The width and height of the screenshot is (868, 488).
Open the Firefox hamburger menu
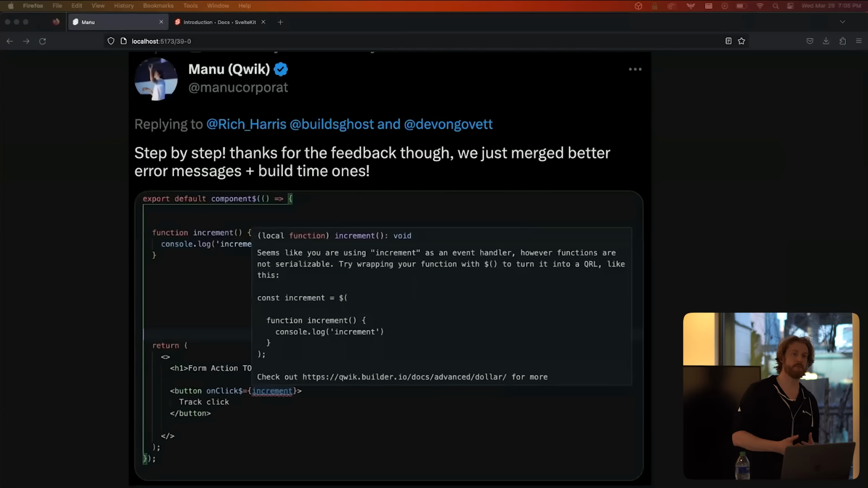click(859, 41)
